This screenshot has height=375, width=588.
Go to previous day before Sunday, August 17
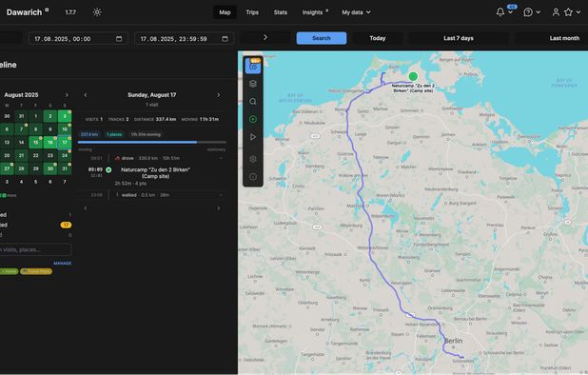click(x=86, y=95)
